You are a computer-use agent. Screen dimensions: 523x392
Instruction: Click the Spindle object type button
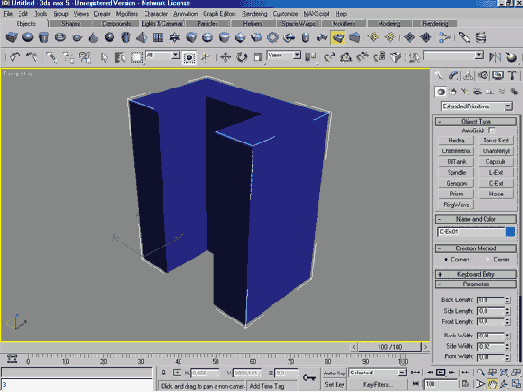456,172
